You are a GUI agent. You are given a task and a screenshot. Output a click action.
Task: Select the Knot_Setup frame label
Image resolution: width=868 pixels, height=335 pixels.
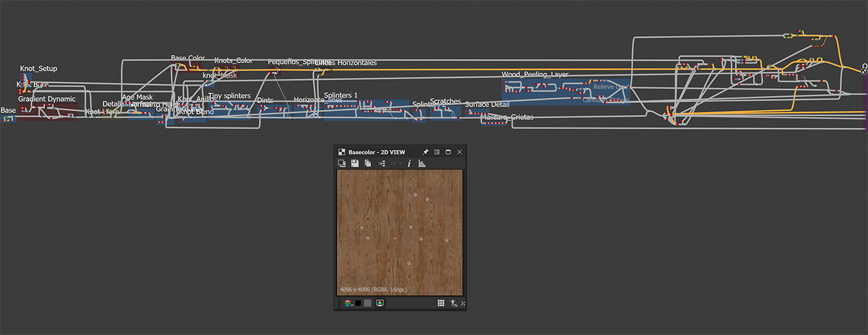click(38, 69)
